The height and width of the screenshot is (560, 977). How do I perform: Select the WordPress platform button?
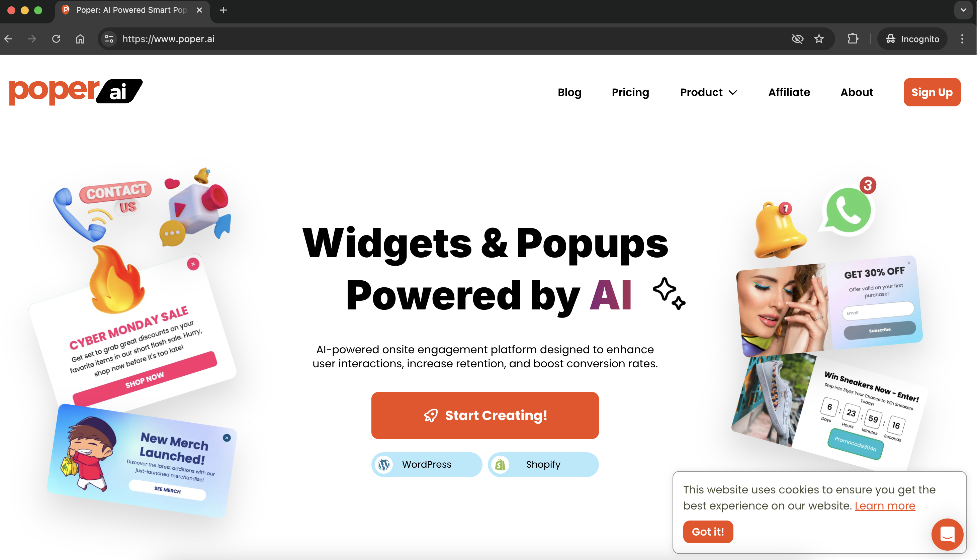click(426, 464)
